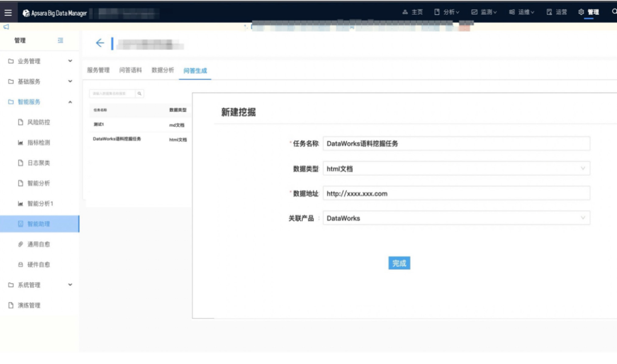This screenshot has height=364, width=617.
Task: Click the hardware icon next to 硬件自愈
Action: [x=21, y=265]
